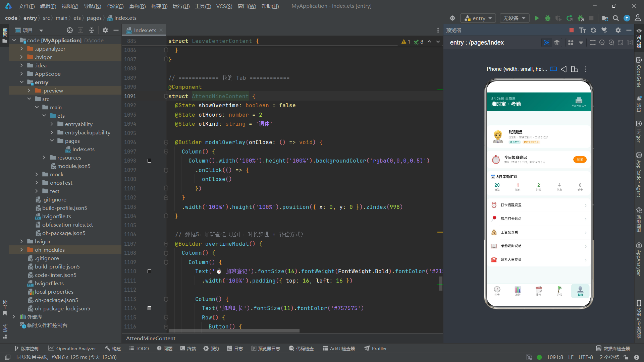
Task: Run the entry module with the green play icon
Action: tap(537, 18)
